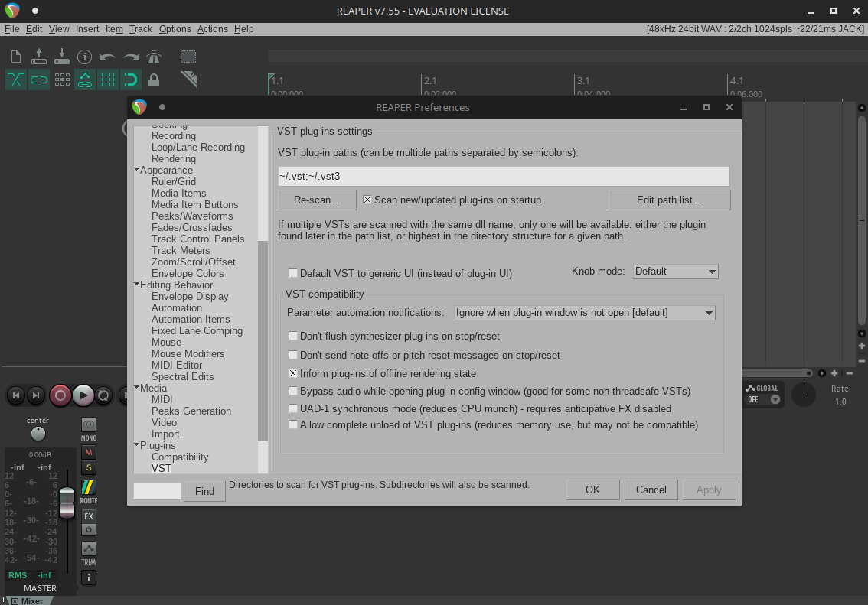868x605 pixels.
Task: Click the master volume fader
Action: point(67,503)
